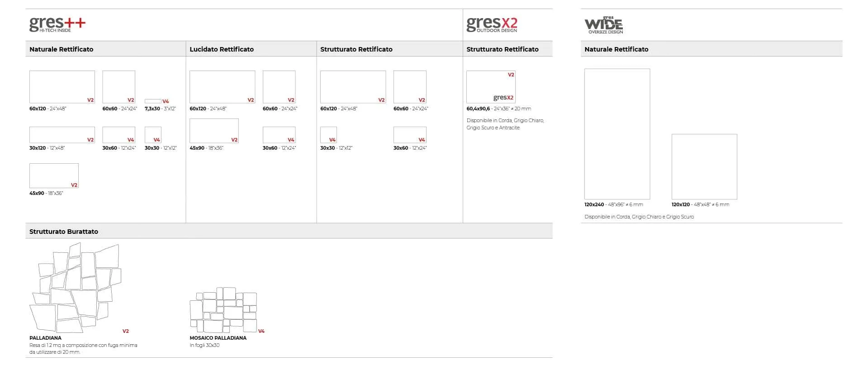The width and height of the screenshot is (868, 370).
Task: Select Strutturato Rettificato header under gresX2
Action: pyautogui.click(x=502, y=49)
